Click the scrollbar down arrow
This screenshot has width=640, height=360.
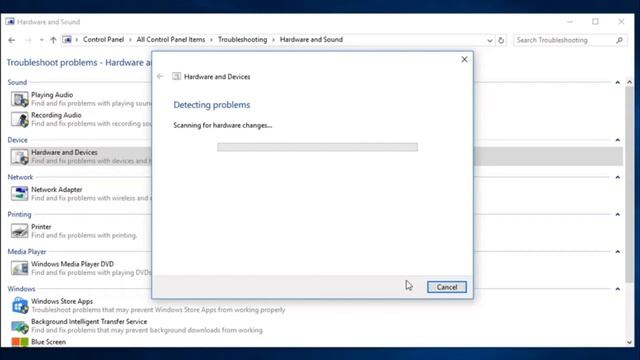(629, 342)
